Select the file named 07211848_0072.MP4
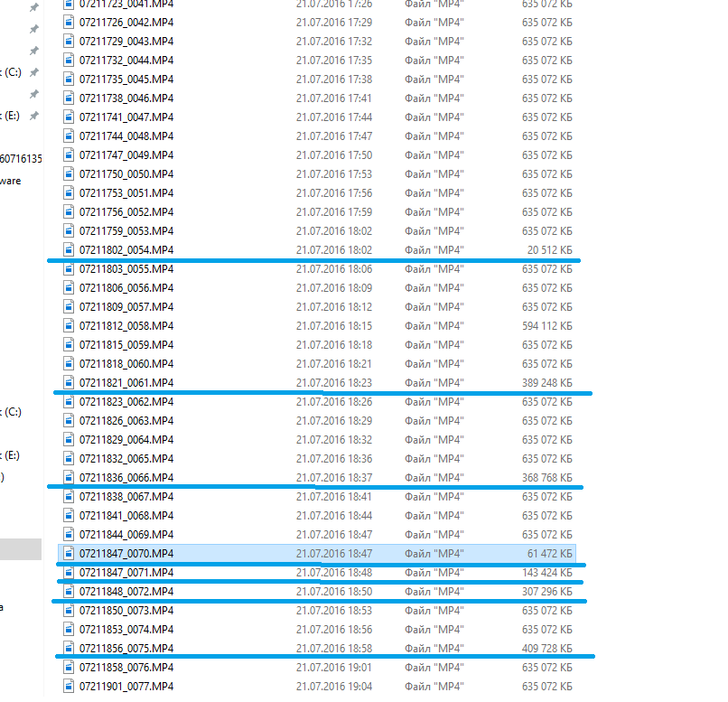 126,591
